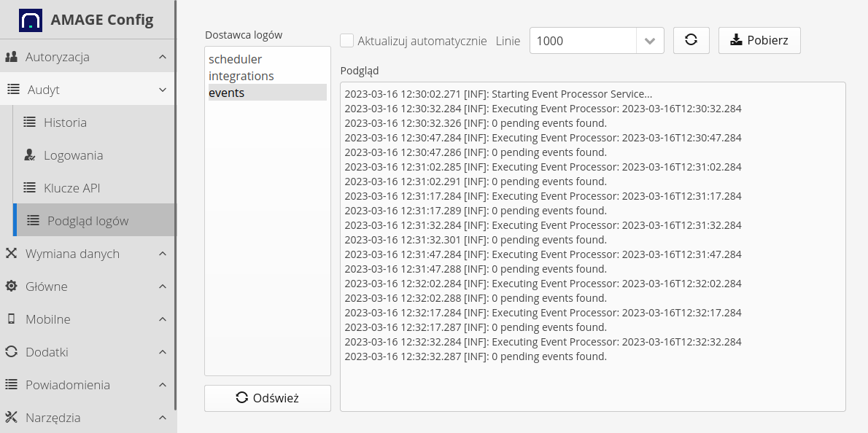Collapse the Audyt section
The image size is (868, 433).
click(x=163, y=89)
